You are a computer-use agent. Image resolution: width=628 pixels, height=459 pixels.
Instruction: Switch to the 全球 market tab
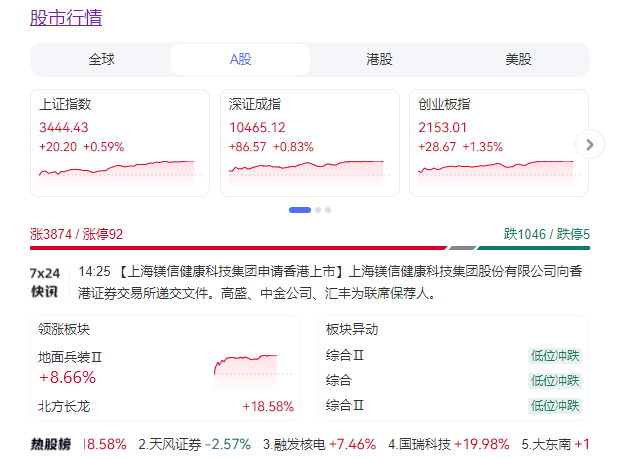click(x=102, y=59)
